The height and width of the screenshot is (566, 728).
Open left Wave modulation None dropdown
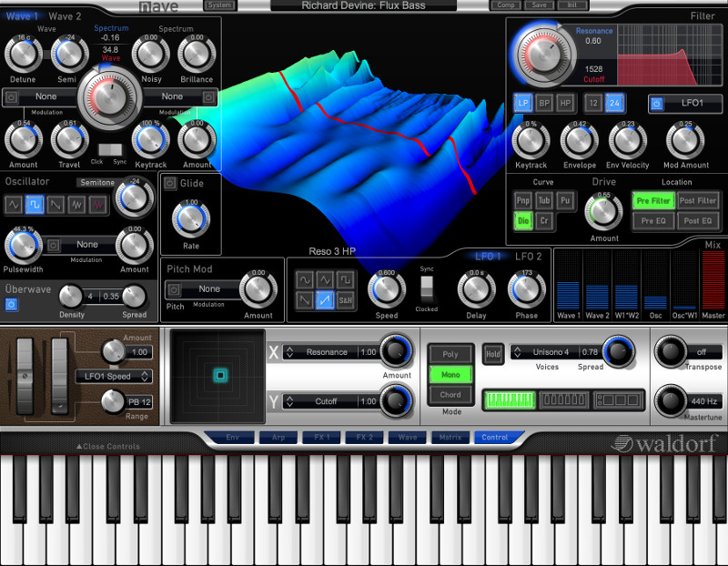tap(46, 96)
